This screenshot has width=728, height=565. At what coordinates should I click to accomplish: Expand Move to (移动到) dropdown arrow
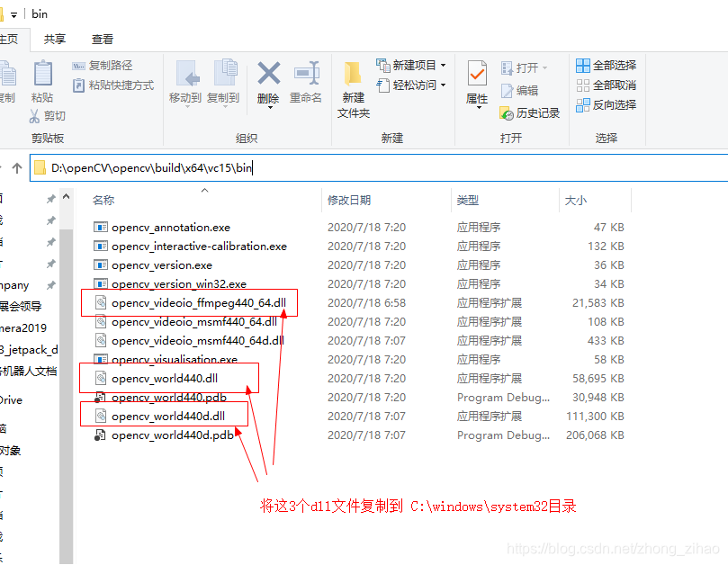coord(187,107)
